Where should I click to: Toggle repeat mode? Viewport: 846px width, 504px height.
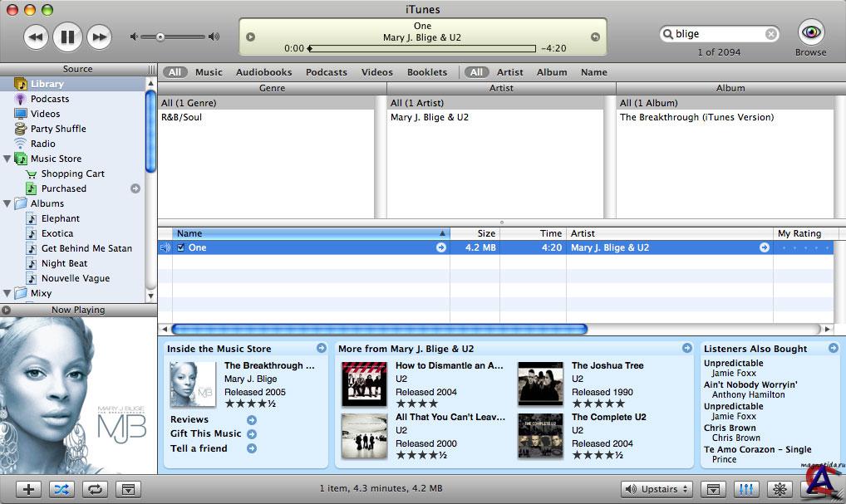[95, 489]
